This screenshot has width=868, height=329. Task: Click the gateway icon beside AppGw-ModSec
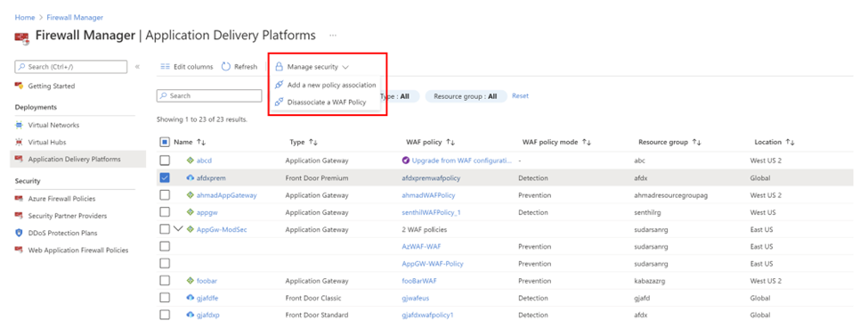tap(191, 229)
